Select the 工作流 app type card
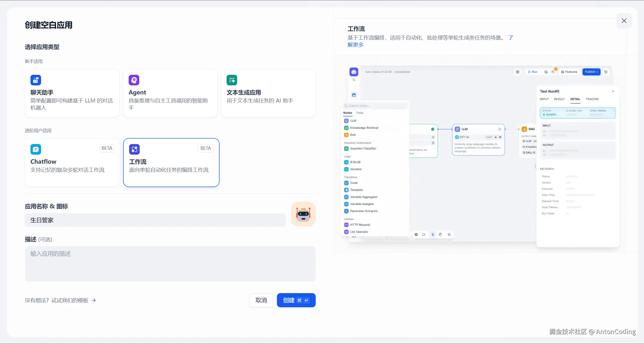 click(x=171, y=162)
